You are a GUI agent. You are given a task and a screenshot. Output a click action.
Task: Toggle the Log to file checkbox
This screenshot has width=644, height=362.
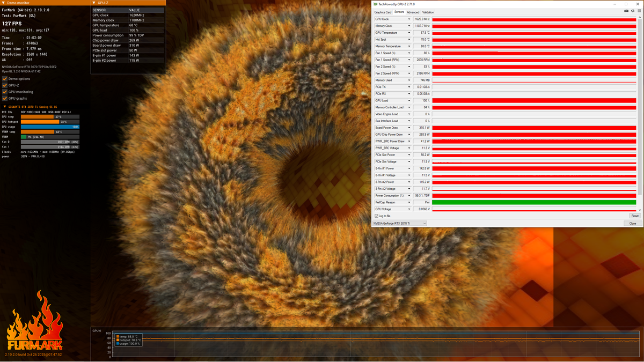tap(376, 216)
